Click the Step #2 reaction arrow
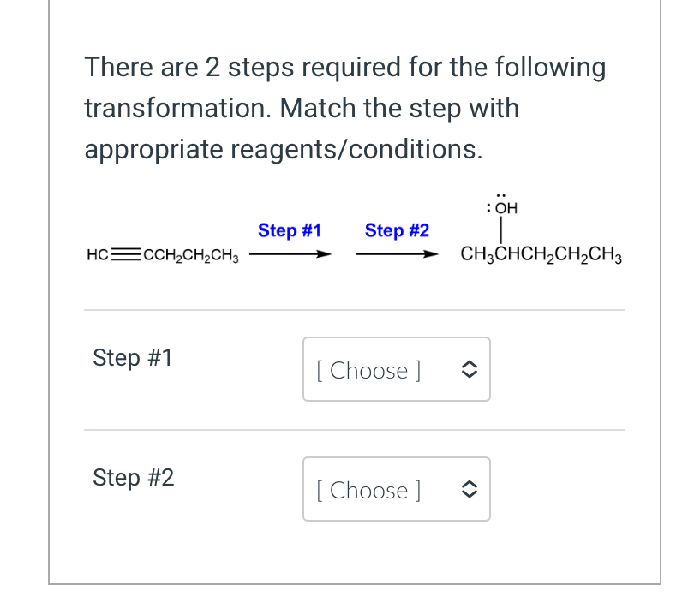Screen dimensions: 700x614 click(x=397, y=254)
